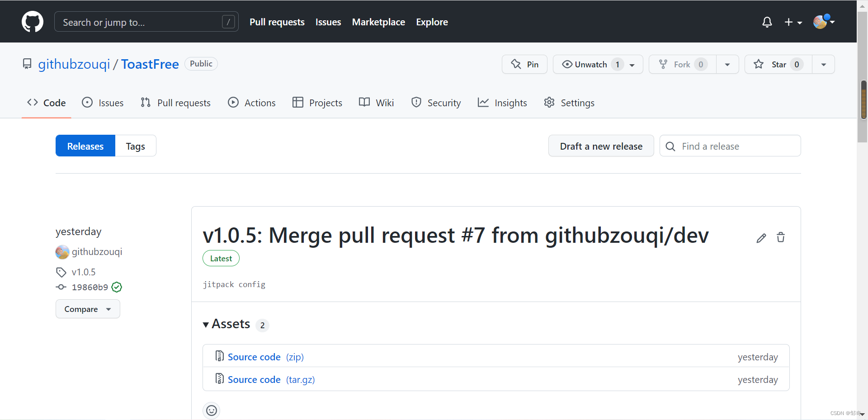Show the verified commit checkmark details

tap(117, 287)
